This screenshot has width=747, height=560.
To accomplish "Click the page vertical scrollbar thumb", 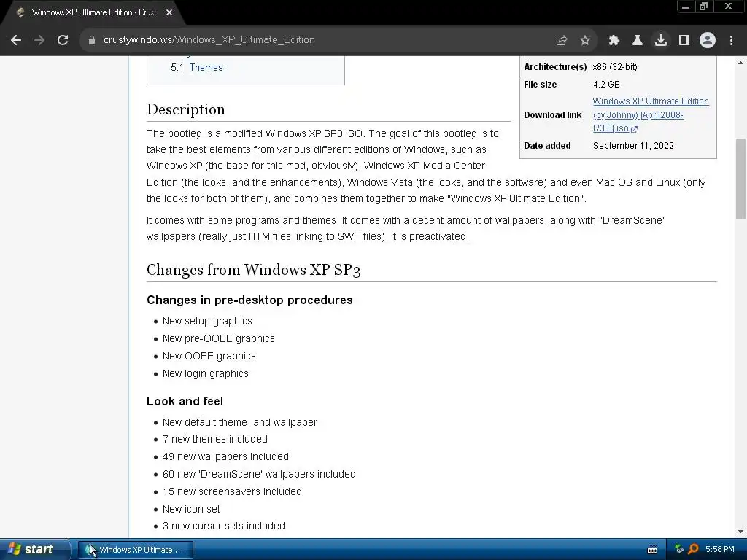I will 741,179.
